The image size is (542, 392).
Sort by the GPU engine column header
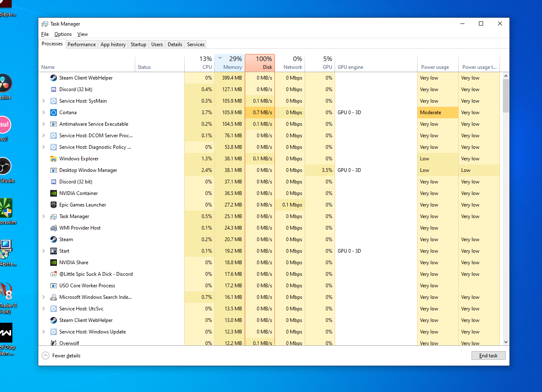pyautogui.click(x=376, y=63)
